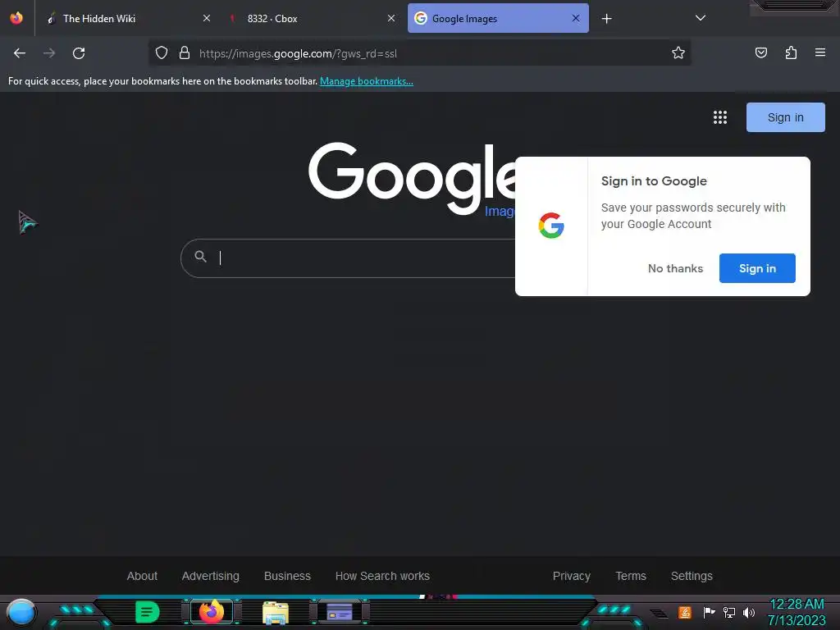Open File Explorer from taskbar
This screenshot has height=630, width=840.
coord(276,613)
